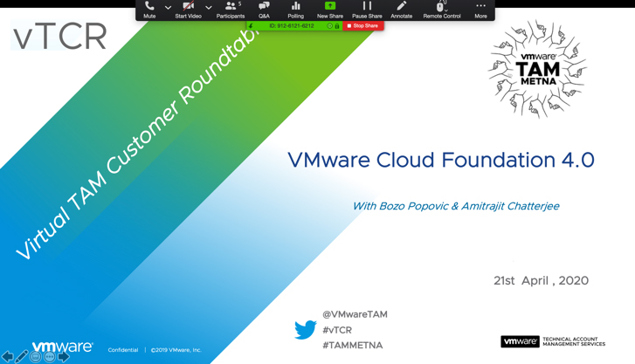Go to previous slide with left arrow
635x364 pixels.
click(8, 357)
